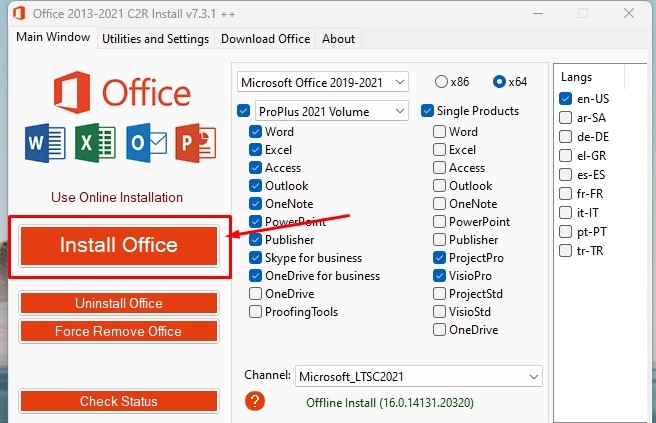The image size is (656, 423).
Task: Click the Check Status button
Action: 118,401
